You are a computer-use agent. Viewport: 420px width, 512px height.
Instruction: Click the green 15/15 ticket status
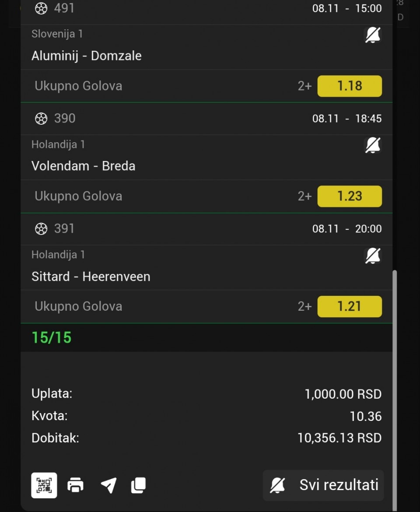52,338
